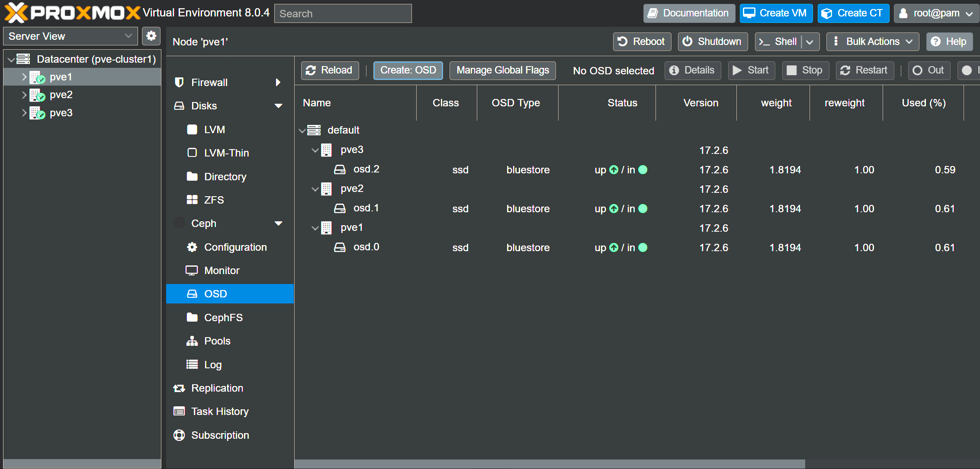Focus the Search input field
980x469 pixels.
[343, 13]
